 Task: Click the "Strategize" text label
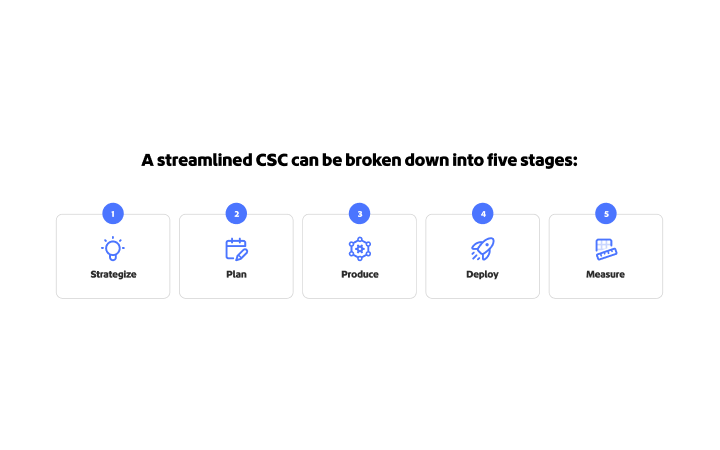(113, 274)
